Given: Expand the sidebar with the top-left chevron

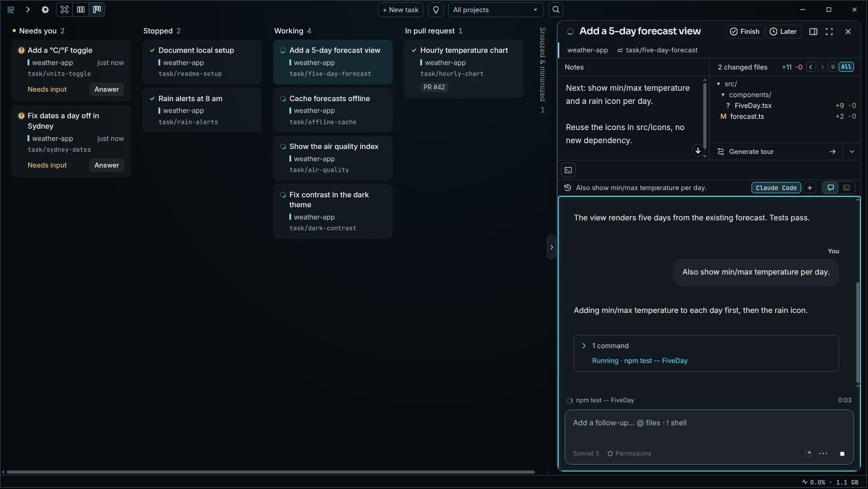Looking at the screenshot, I should (x=28, y=9).
